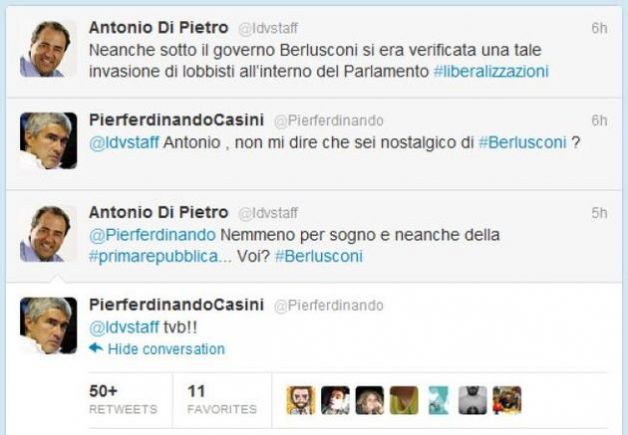The width and height of the screenshot is (628, 435).
Task: View the 11 favorites list
Action: coord(221,399)
